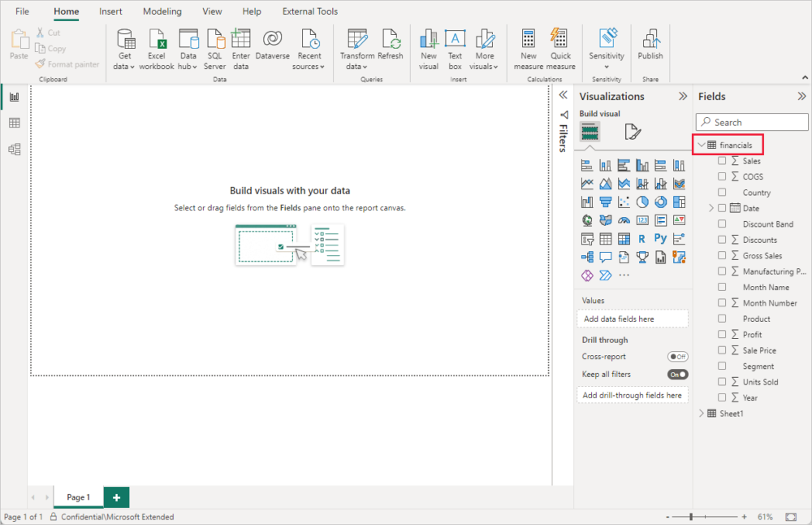Screen dimensions: 812x525
Task: Select the Pie chart visual
Action: [641, 202]
